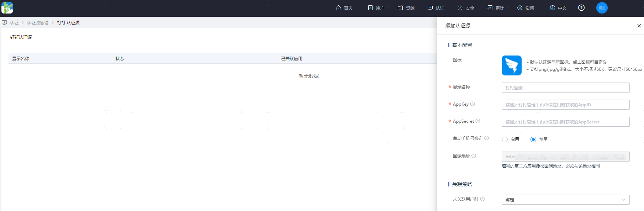Click the 基本配置 section heading
This screenshot has height=211, width=644.
click(462, 45)
